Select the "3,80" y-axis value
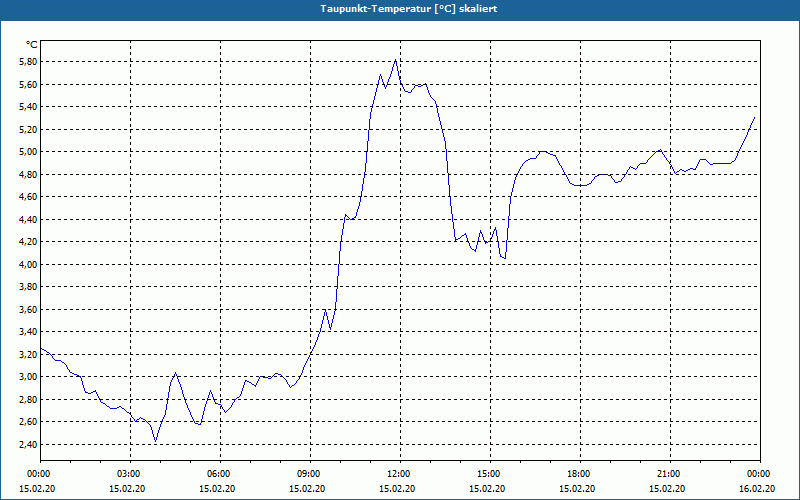The height and width of the screenshot is (500, 800). tap(29, 287)
